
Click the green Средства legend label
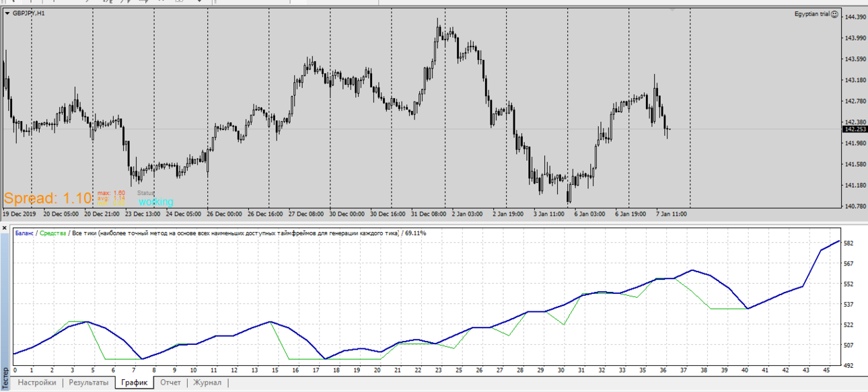pyautogui.click(x=52, y=233)
